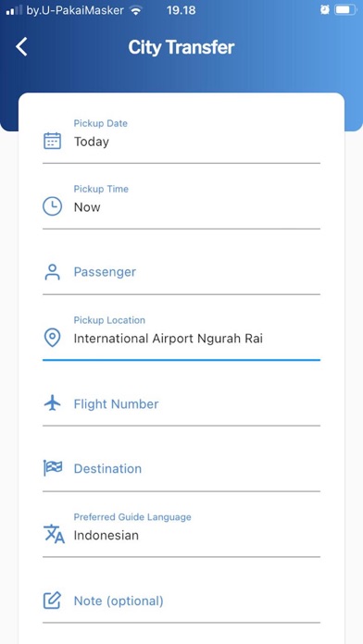The image size is (363, 644).
Task: Tap the translate icon for guide language
Action: coord(54,534)
